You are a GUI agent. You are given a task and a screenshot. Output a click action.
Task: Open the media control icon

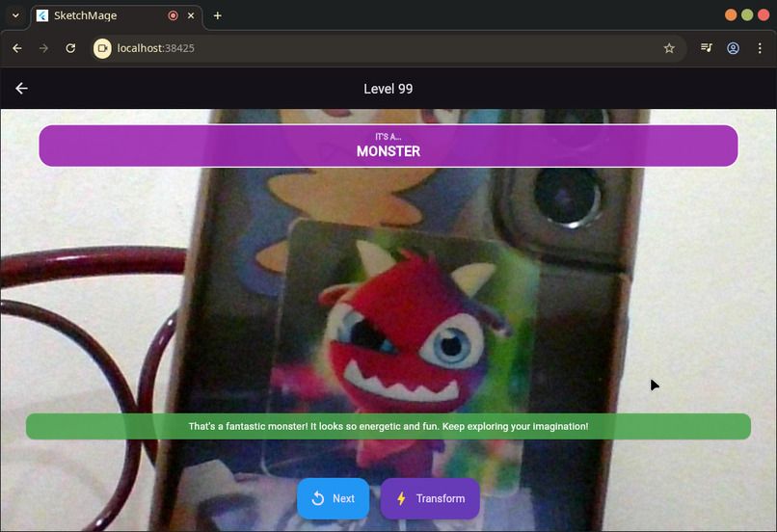(706, 48)
